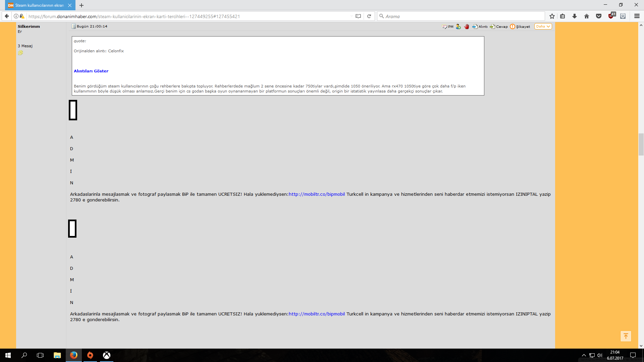Viewport: 644px width, 362px height.
Task: Select the Steam kullanıcılarının ekran tab
Action: 40,5
